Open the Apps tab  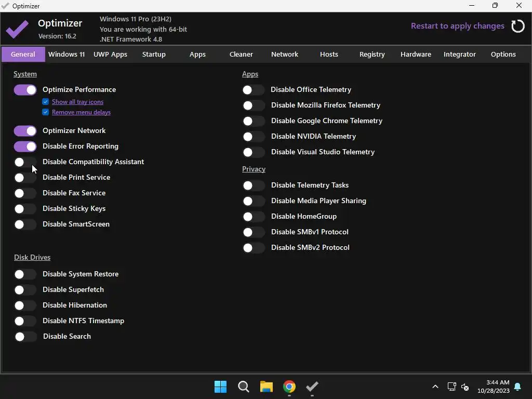coord(197,54)
